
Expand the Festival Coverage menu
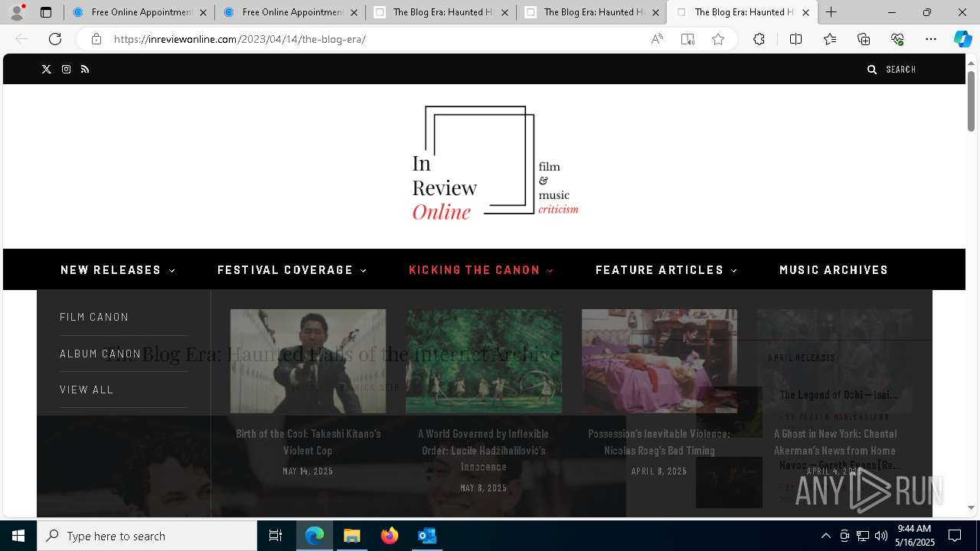point(292,269)
